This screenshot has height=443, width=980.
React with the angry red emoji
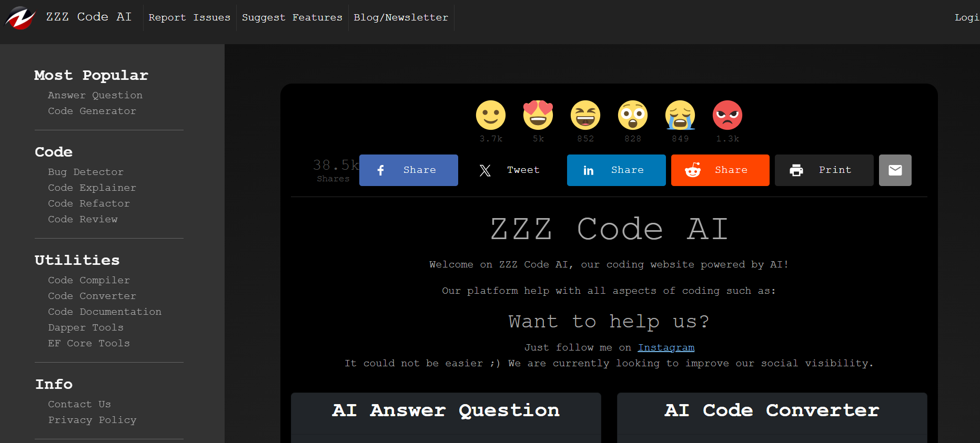click(x=727, y=115)
